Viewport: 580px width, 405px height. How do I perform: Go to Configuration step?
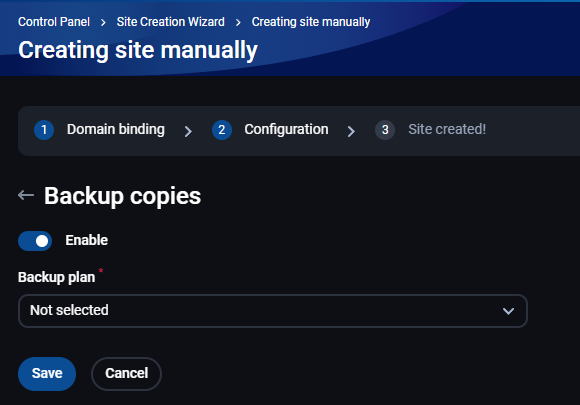tap(286, 129)
